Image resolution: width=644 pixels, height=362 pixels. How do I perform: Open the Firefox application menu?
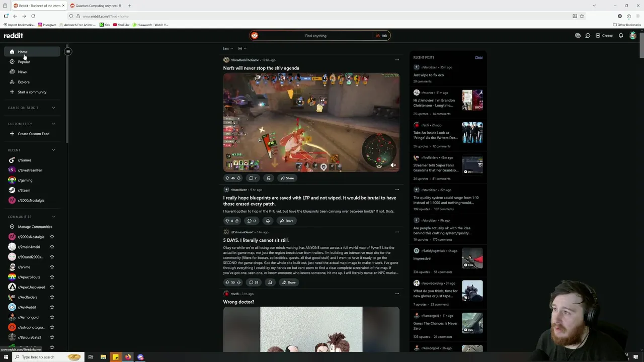[638, 16]
